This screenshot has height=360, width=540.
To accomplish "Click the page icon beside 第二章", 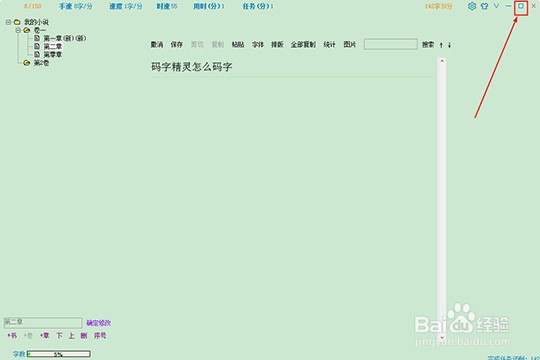I will pos(37,46).
